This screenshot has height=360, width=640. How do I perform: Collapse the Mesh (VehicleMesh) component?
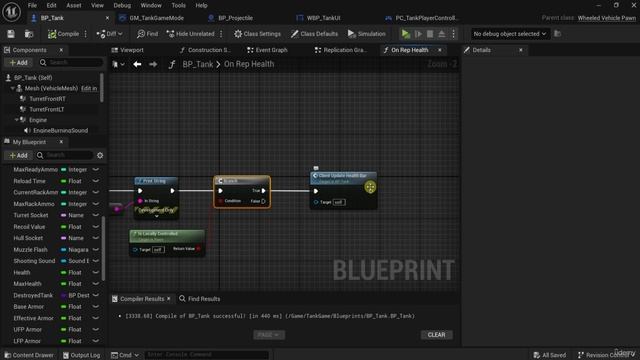pyautogui.click(x=13, y=88)
